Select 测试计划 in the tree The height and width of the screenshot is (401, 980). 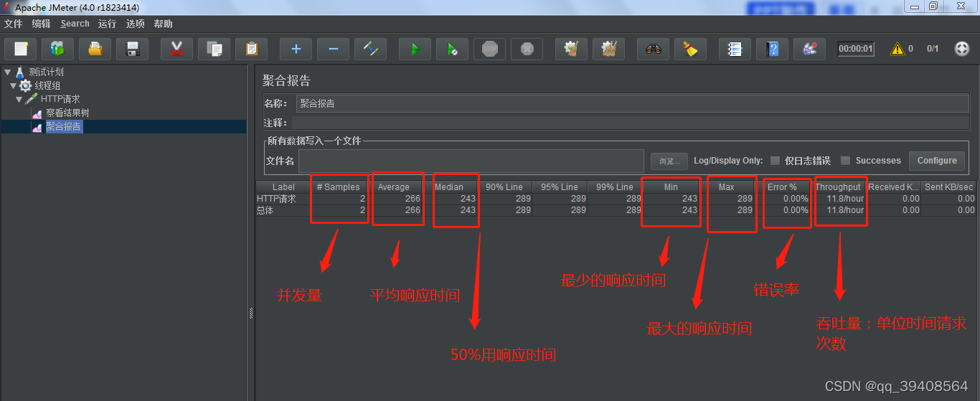click(x=46, y=72)
